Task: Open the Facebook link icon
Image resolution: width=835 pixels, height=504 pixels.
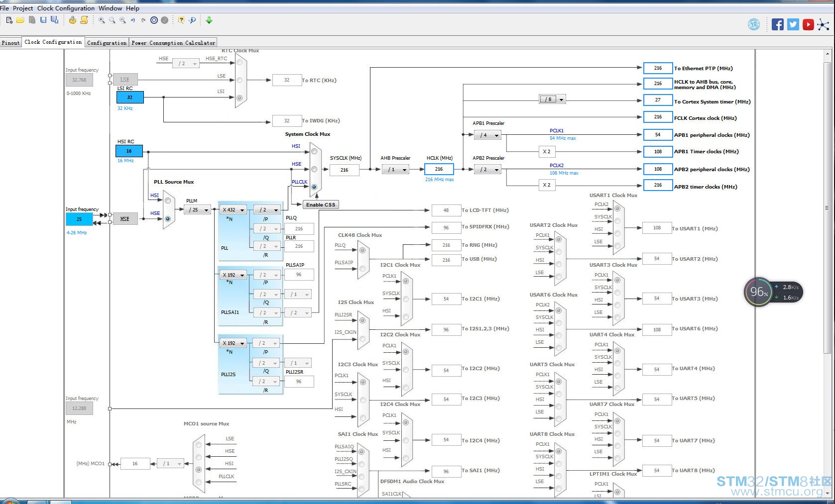Action: click(778, 24)
